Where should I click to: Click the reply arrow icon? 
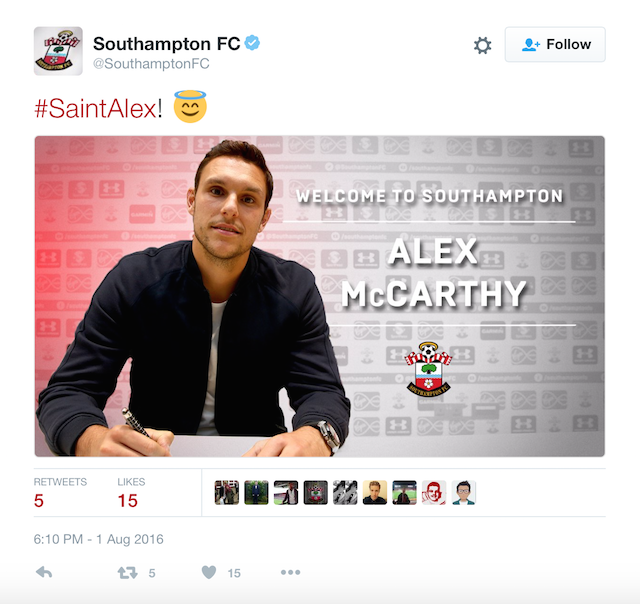pos(44,572)
